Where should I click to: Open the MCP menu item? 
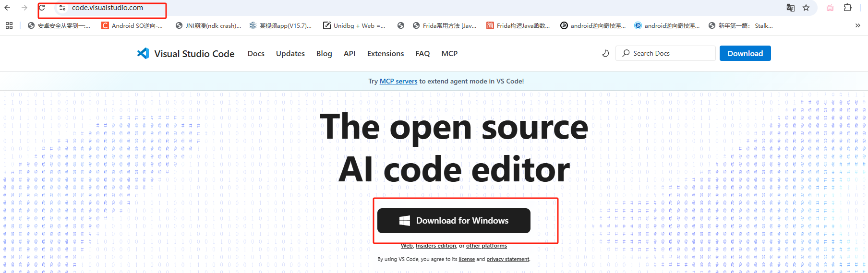(x=449, y=54)
